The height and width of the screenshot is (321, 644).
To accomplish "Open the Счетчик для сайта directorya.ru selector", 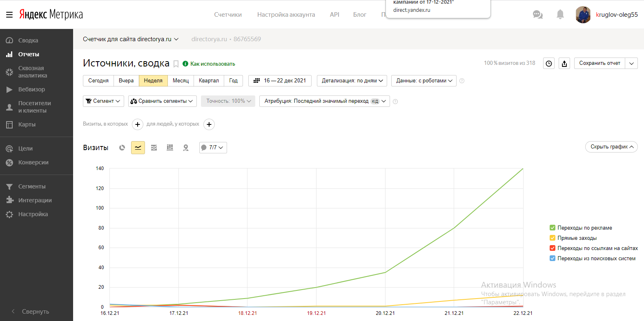I will click(x=131, y=39).
